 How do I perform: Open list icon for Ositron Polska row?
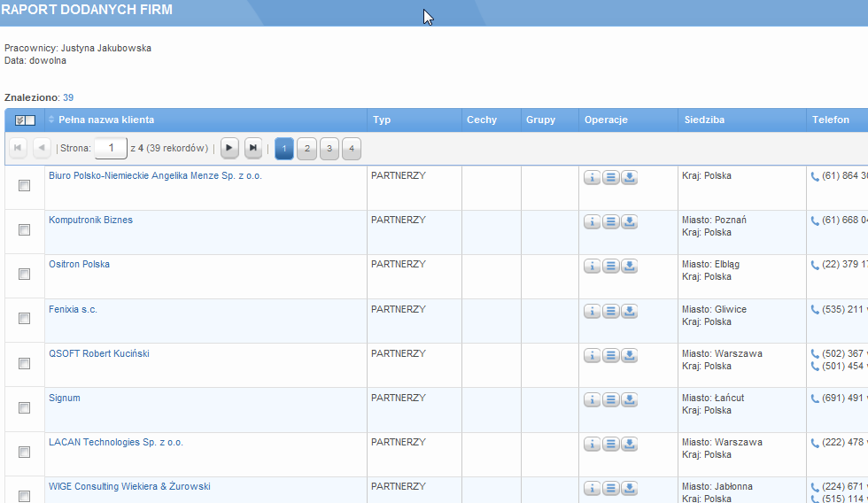pyautogui.click(x=610, y=267)
